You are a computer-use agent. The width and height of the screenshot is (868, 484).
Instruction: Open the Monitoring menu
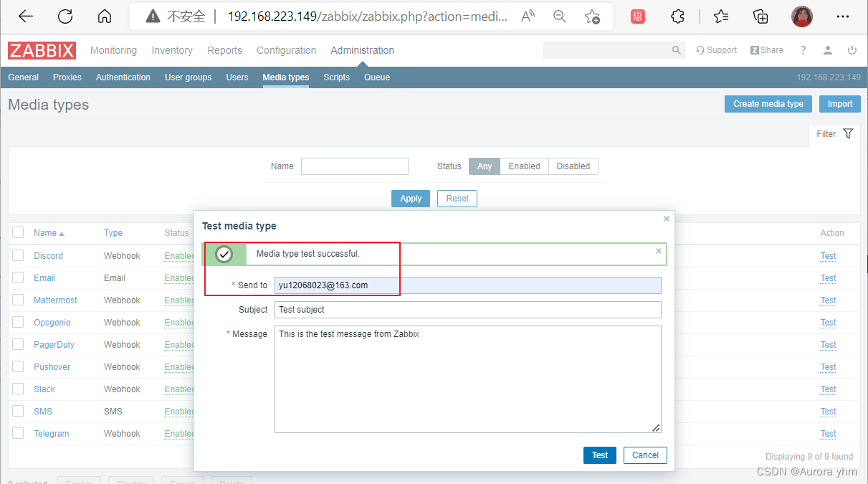pyautogui.click(x=113, y=50)
